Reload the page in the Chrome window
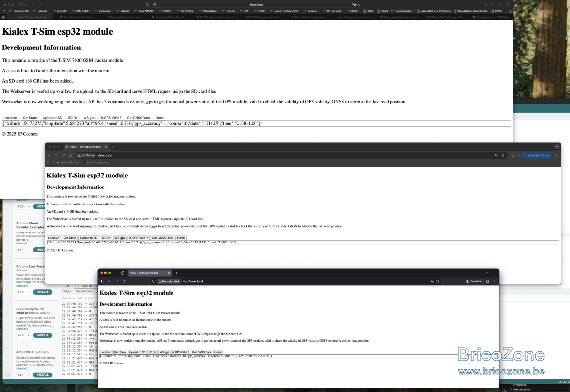This screenshot has height=392, width=570. [63, 155]
